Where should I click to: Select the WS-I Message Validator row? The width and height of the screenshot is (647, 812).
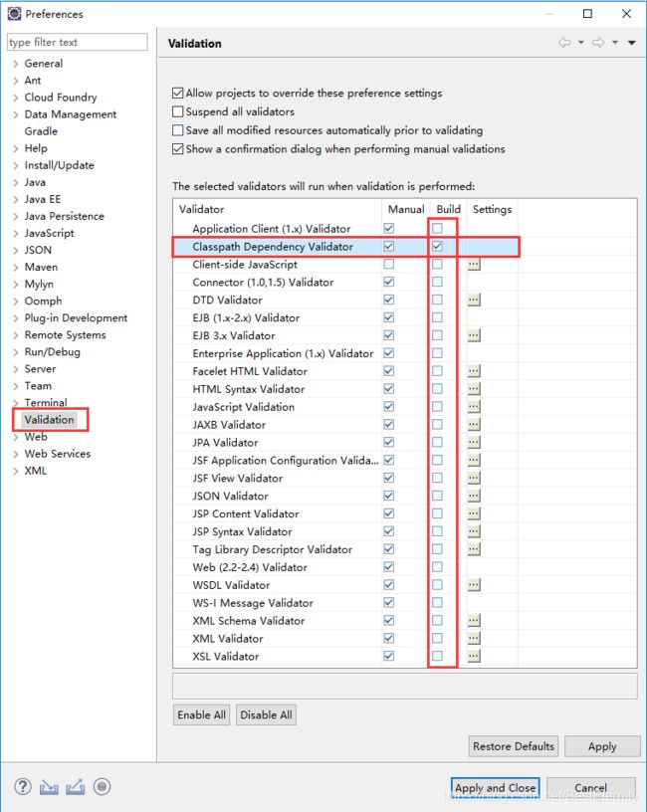pos(345,602)
